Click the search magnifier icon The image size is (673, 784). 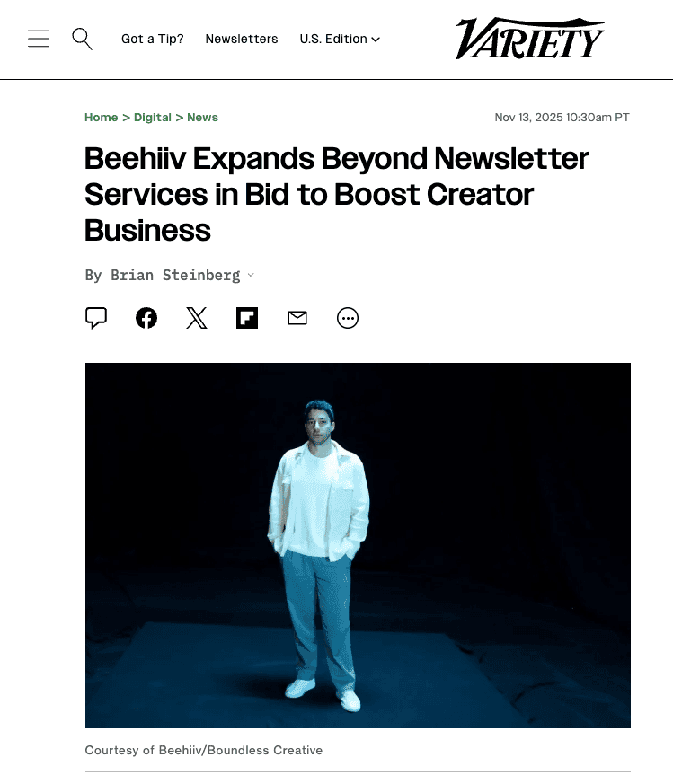click(x=82, y=39)
